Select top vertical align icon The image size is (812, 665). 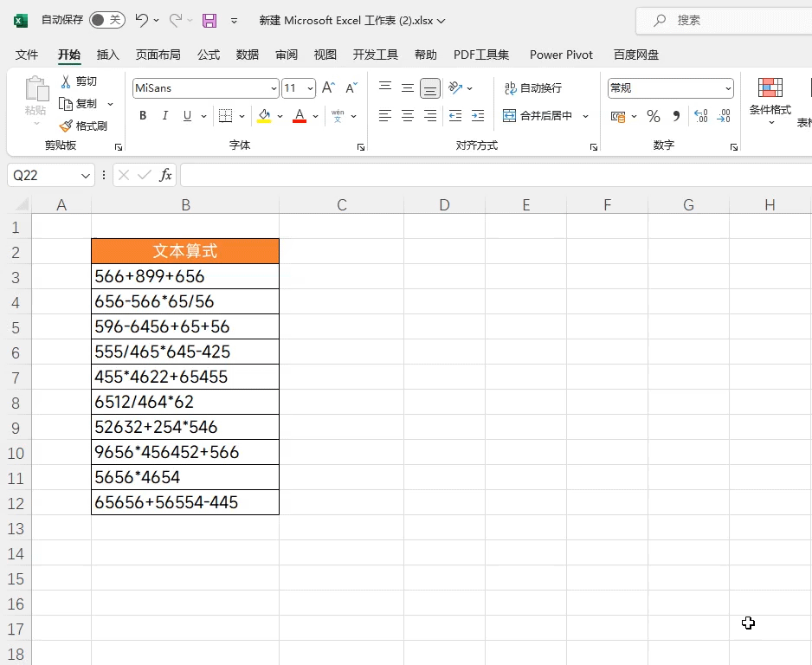tap(384, 87)
